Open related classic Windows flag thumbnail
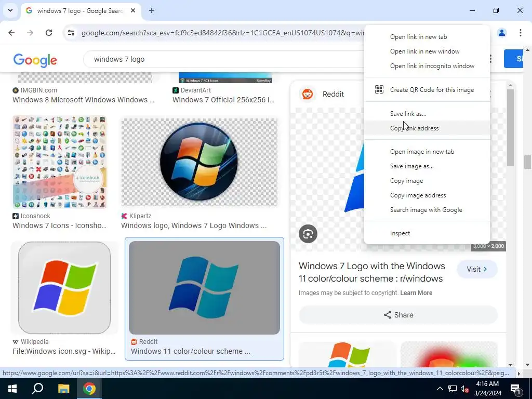 click(x=348, y=354)
